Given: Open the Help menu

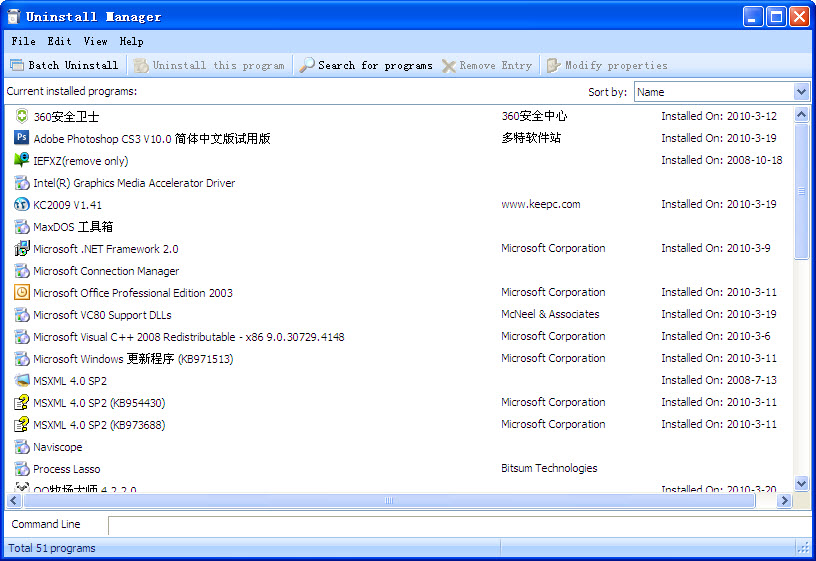Looking at the screenshot, I should (x=131, y=41).
